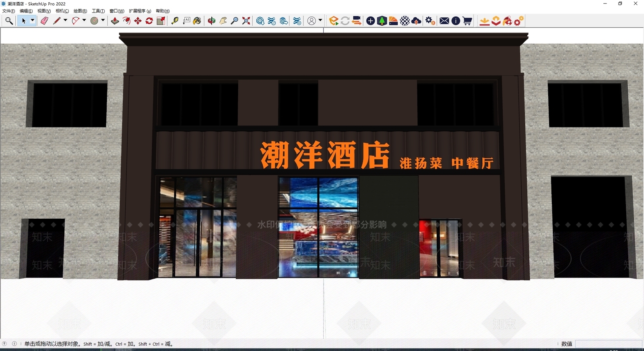The width and height of the screenshot is (644, 351).
Task: Select the red four-arrow Move tool
Action: pyautogui.click(x=138, y=21)
